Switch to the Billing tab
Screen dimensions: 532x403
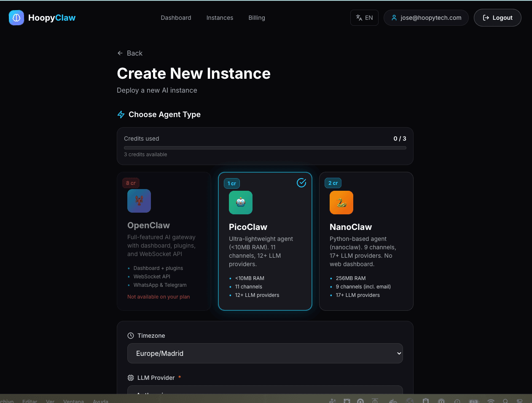point(256,18)
